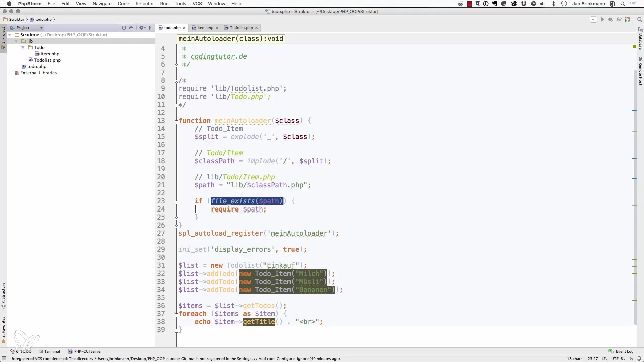Image resolution: width=644 pixels, height=362 pixels.
Task: Click the editor vertical scrollbar
Action: (x=635, y=197)
